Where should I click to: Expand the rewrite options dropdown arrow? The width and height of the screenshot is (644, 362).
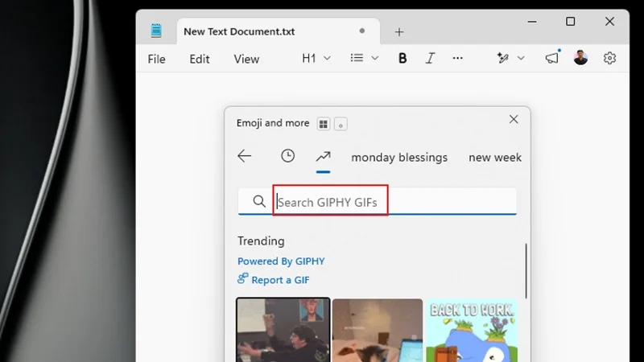click(x=521, y=58)
